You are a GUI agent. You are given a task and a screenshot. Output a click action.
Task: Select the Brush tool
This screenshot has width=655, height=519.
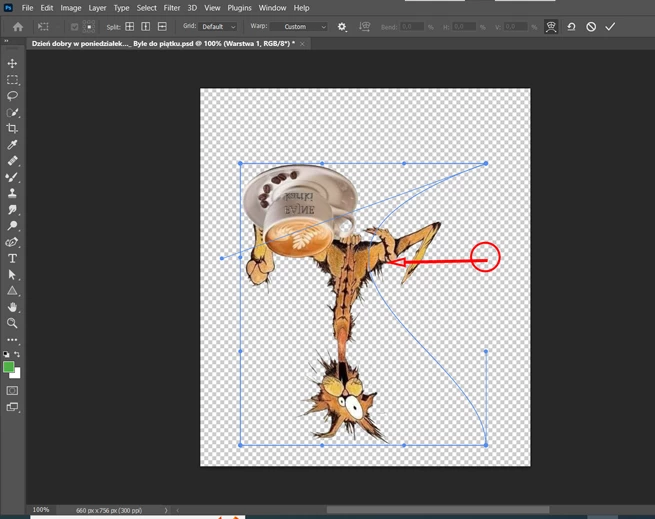pos(12,177)
